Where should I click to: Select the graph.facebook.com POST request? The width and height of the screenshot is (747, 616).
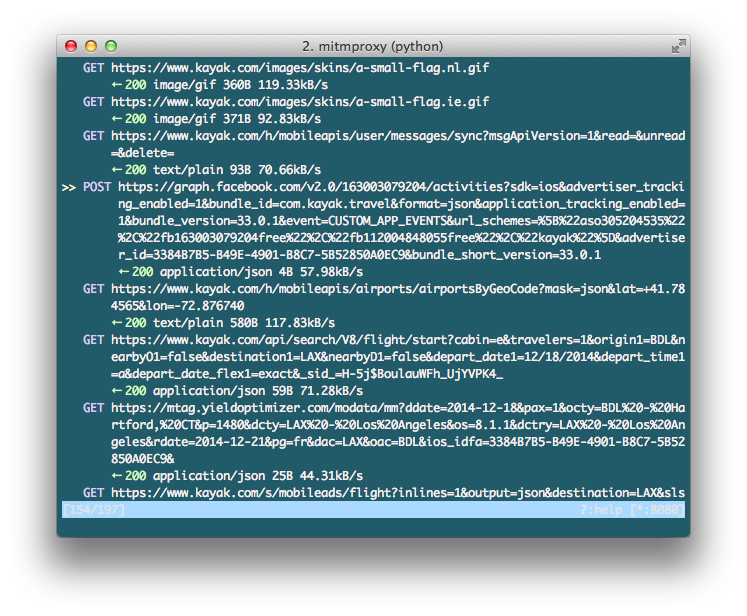pyautogui.click(x=384, y=221)
